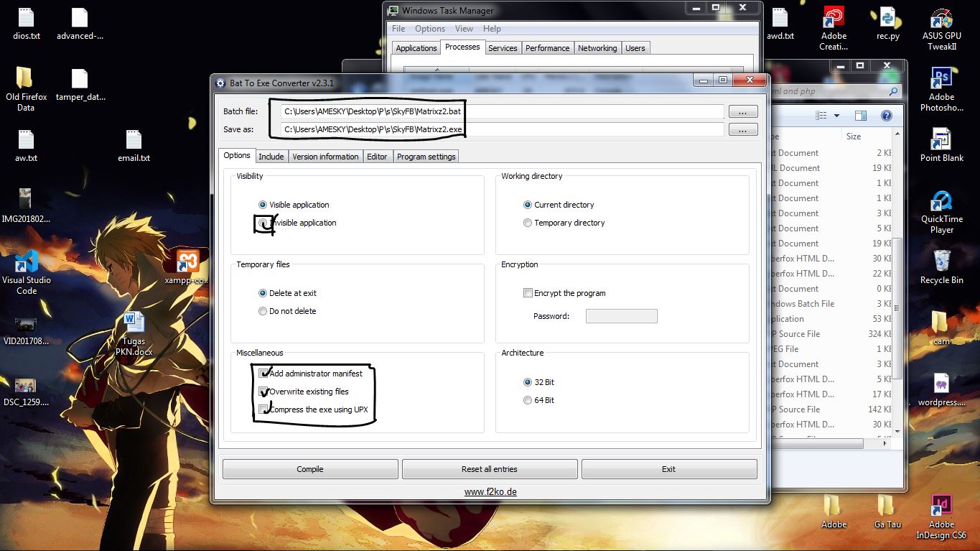This screenshot has height=551, width=980.
Task: Select 64 Bit architecture
Action: tap(528, 400)
